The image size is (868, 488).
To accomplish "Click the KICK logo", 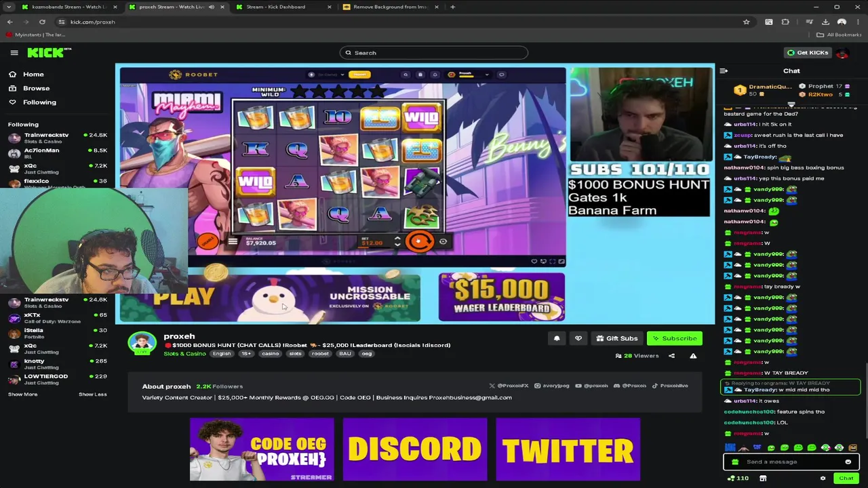I will click(48, 52).
